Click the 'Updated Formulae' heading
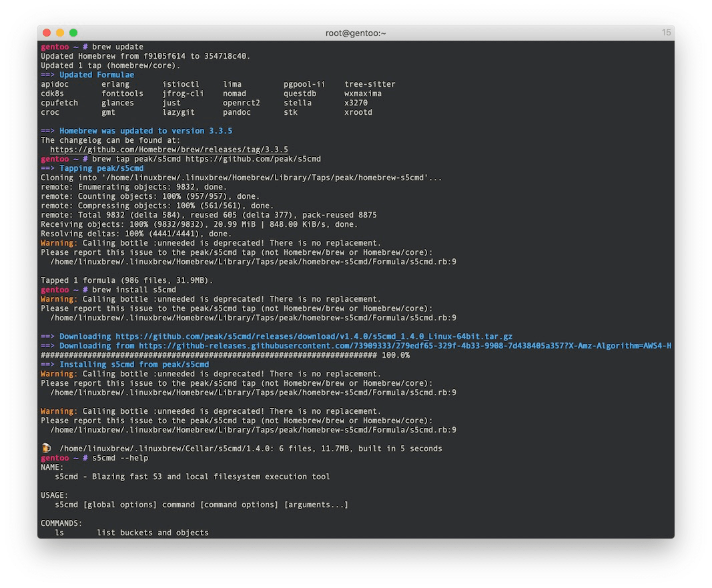The height and width of the screenshot is (588, 712). [97, 75]
